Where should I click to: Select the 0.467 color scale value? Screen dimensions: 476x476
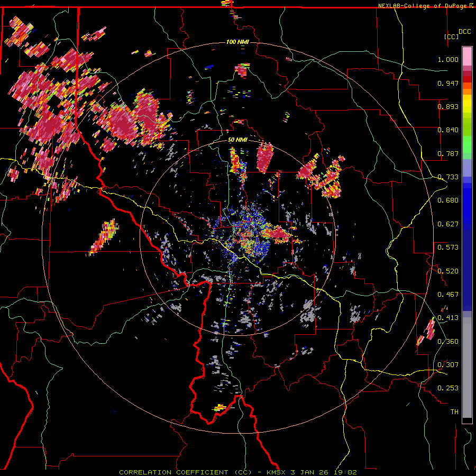point(448,295)
